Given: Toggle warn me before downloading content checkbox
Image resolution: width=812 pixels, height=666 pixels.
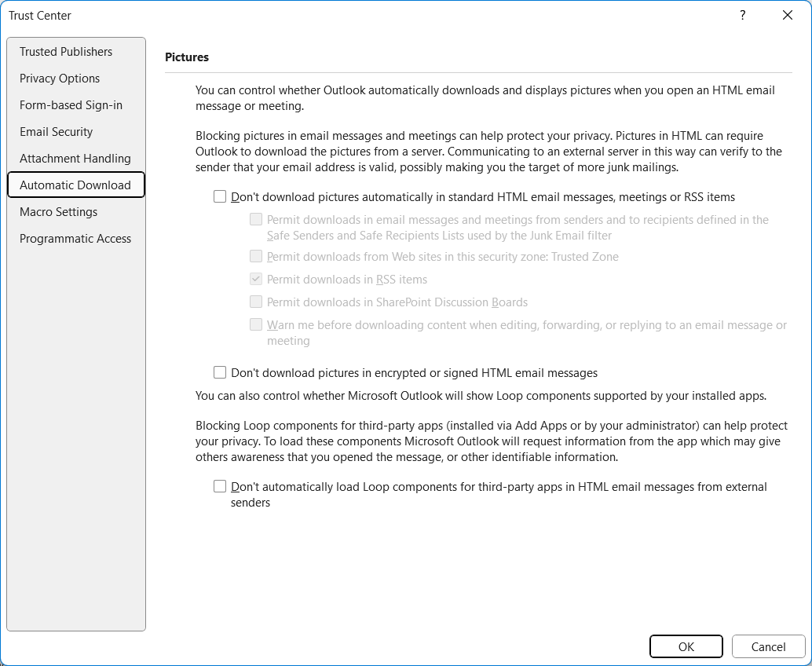Looking at the screenshot, I should pyautogui.click(x=256, y=324).
